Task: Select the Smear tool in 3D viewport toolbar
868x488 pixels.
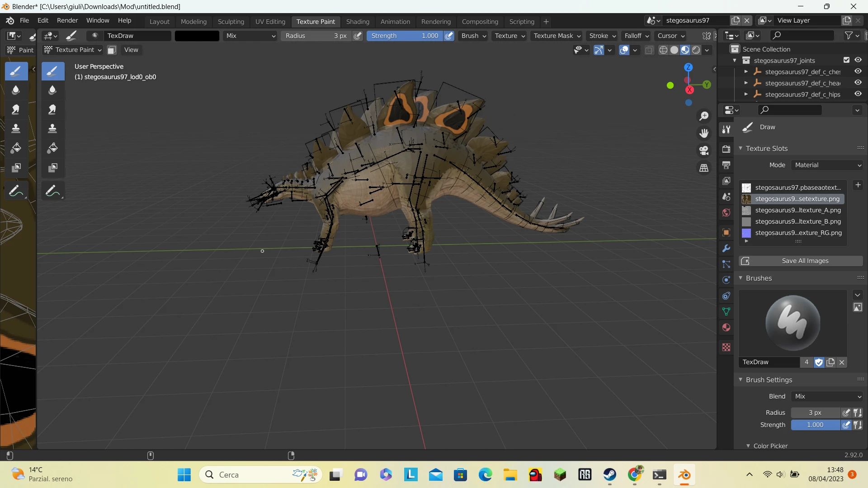Action: point(52,110)
